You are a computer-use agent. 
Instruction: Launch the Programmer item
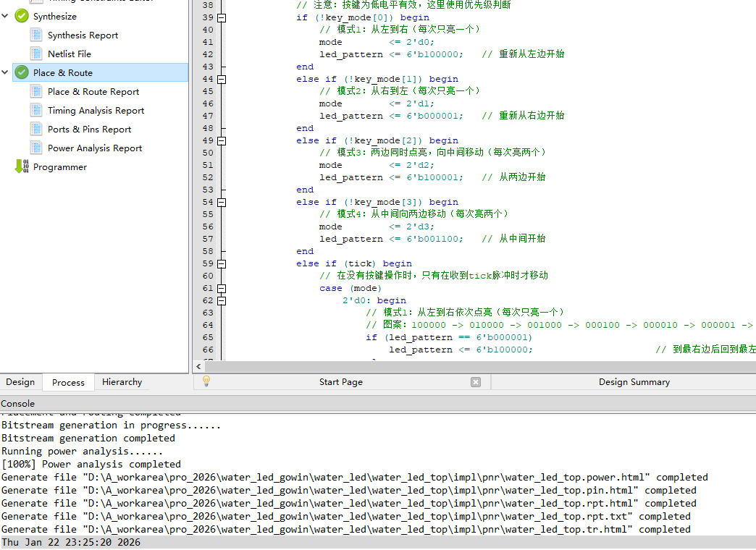point(60,166)
